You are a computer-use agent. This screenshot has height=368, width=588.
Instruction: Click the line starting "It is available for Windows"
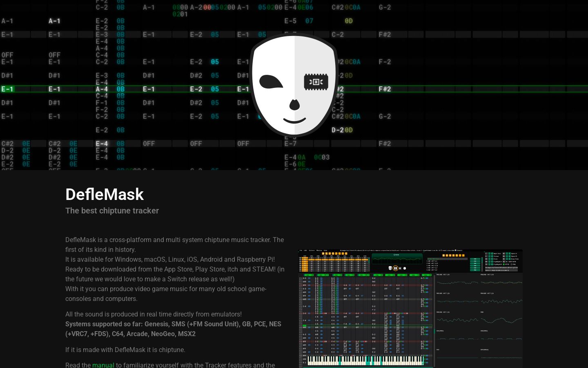(170, 259)
